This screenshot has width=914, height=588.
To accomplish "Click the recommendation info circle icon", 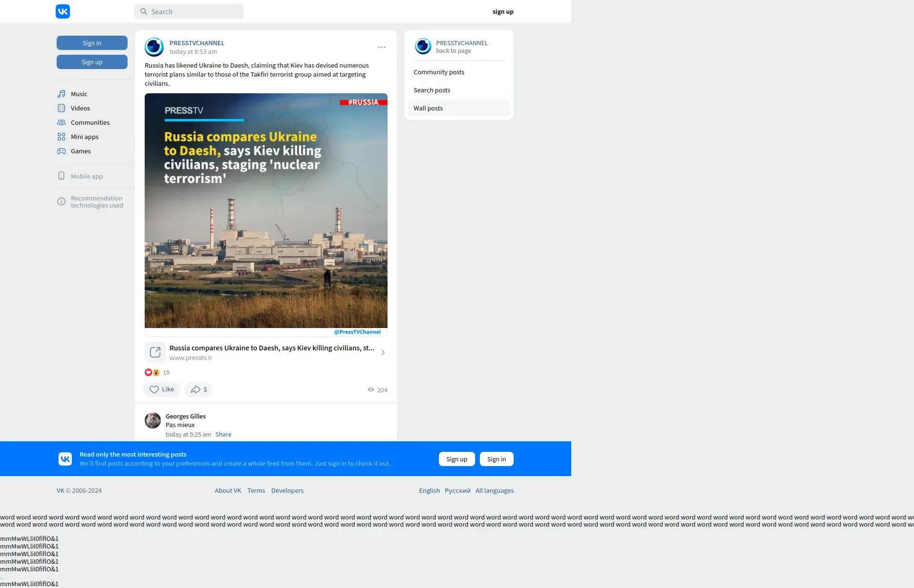I will (61, 201).
